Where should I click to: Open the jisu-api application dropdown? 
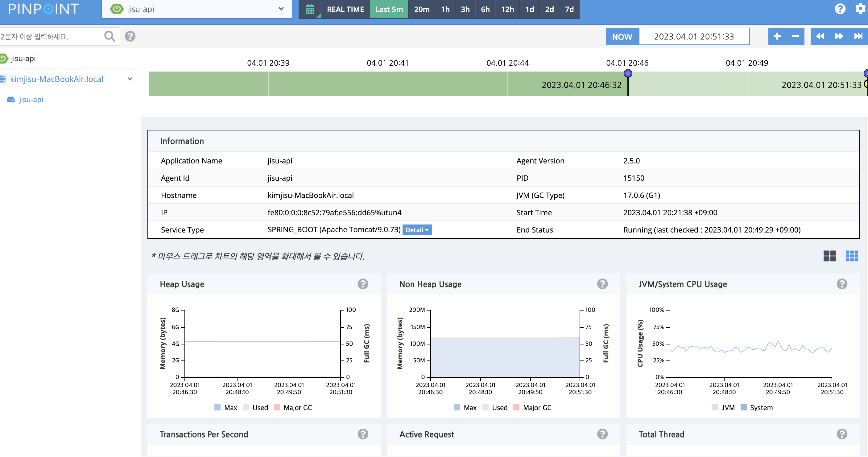197,9
